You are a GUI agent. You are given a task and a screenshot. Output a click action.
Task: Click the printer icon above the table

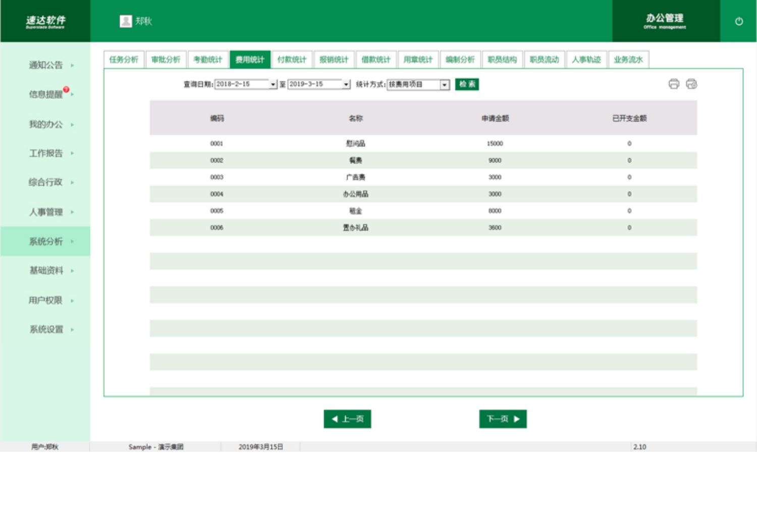click(x=674, y=84)
